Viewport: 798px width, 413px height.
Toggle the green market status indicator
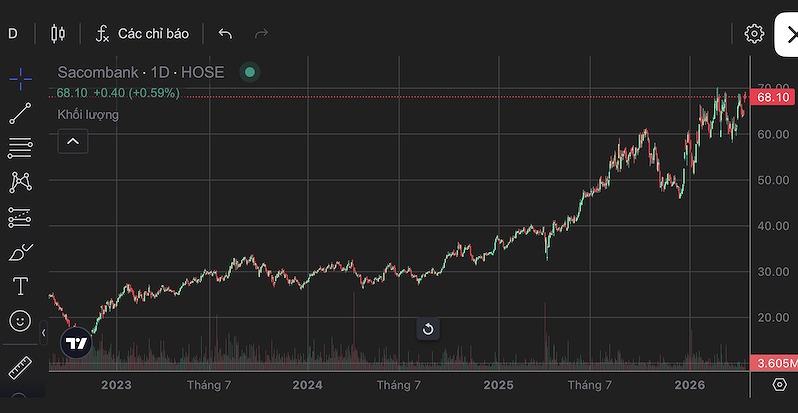coord(250,72)
